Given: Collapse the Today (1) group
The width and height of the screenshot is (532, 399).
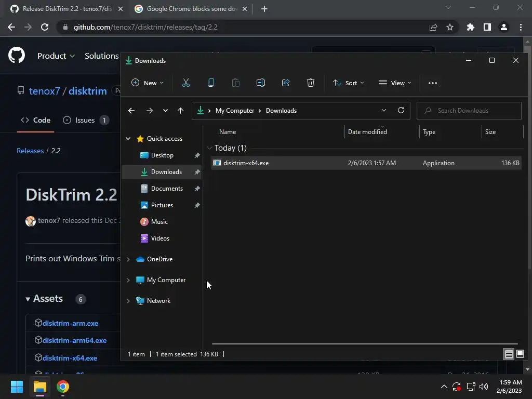Looking at the screenshot, I should (x=210, y=148).
